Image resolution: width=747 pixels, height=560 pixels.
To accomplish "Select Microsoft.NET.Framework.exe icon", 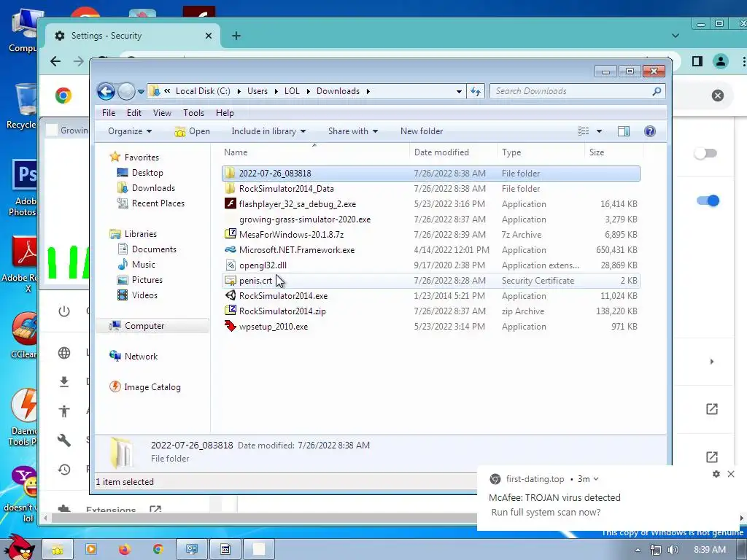I will (231, 249).
